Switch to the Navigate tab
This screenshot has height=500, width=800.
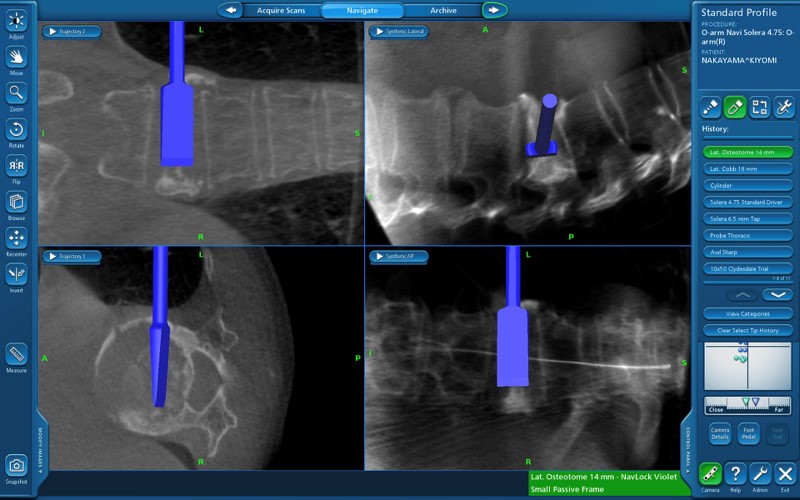pyautogui.click(x=362, y=10)
